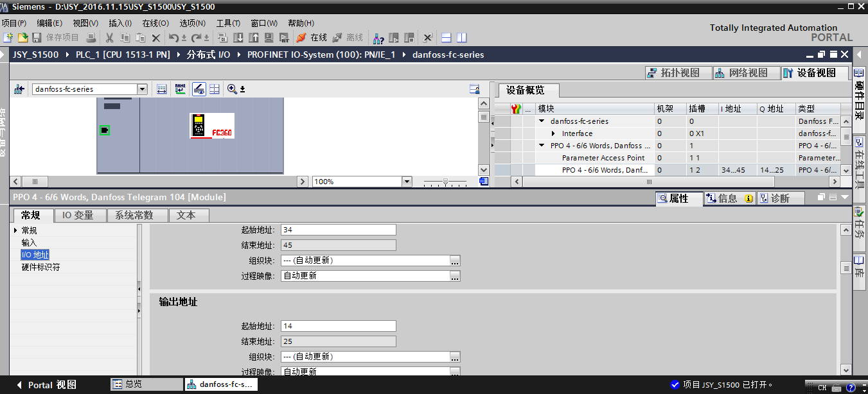868x394 pixels.
Task: Click the Start runtime on PC icon
Action: (284, 38)
